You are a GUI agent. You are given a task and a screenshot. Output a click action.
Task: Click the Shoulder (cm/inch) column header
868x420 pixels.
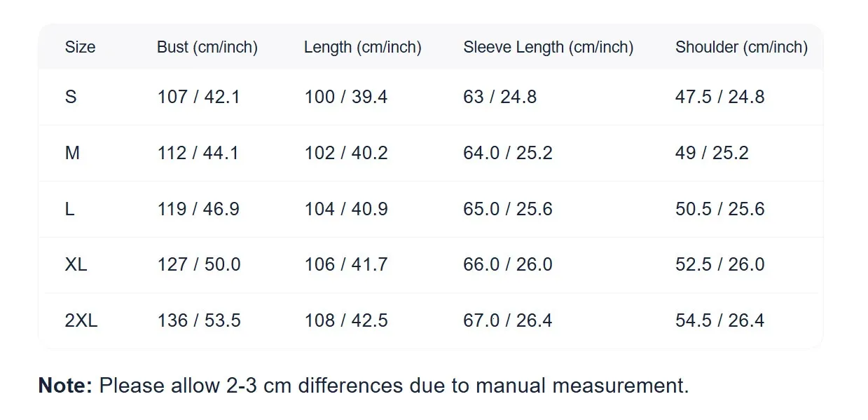(741, 48)
